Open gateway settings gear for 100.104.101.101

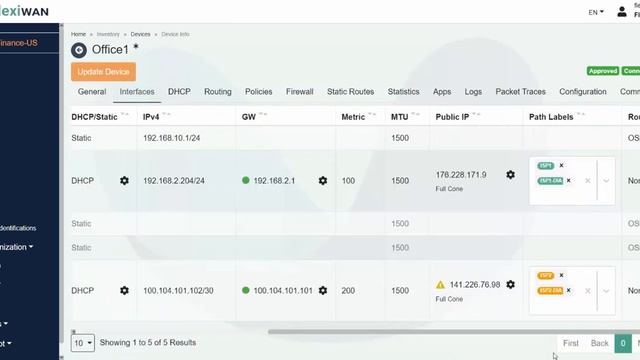click(323, 290)
